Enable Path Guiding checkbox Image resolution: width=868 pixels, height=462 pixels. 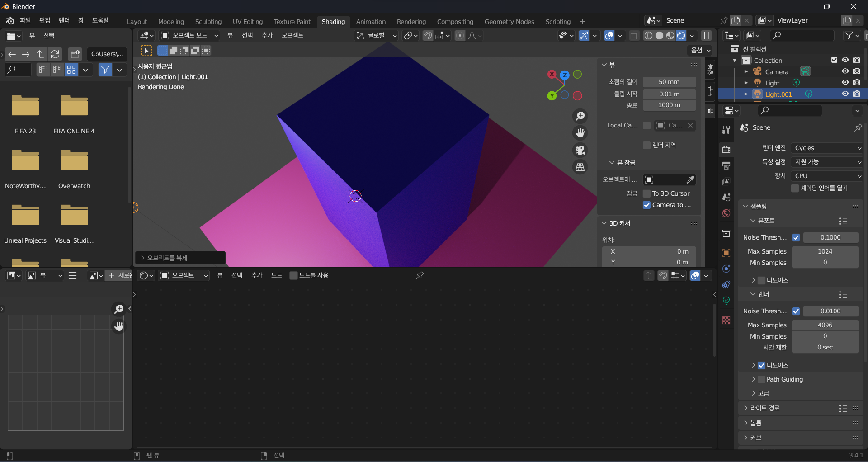(761, 379)
